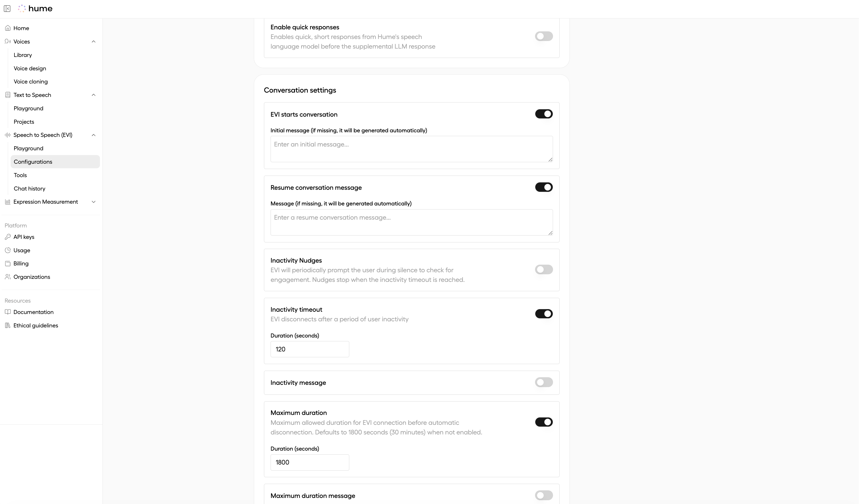Click the API keys icon

(8, 237)
